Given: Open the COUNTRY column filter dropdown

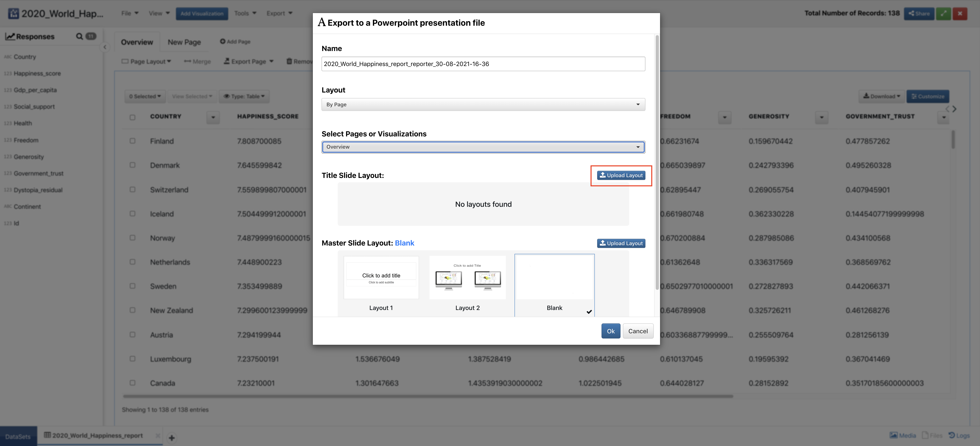Looking at the screenshot, I should point(213,117).
